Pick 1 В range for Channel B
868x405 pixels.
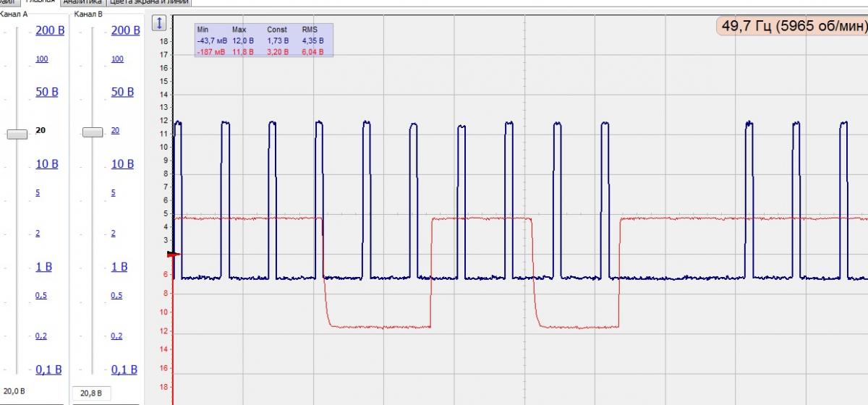[x=119, y=267]
